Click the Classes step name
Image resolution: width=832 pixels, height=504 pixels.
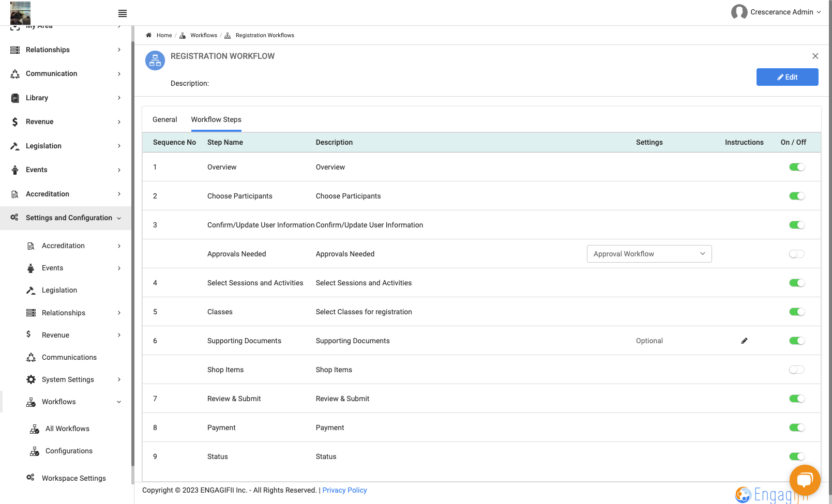[x=220, y=312]
